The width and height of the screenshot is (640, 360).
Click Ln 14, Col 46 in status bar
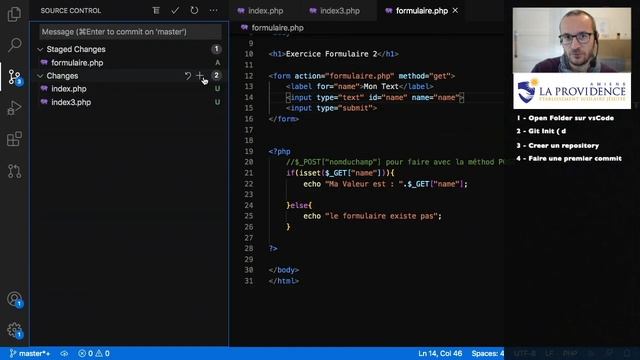tap(440, 353)
